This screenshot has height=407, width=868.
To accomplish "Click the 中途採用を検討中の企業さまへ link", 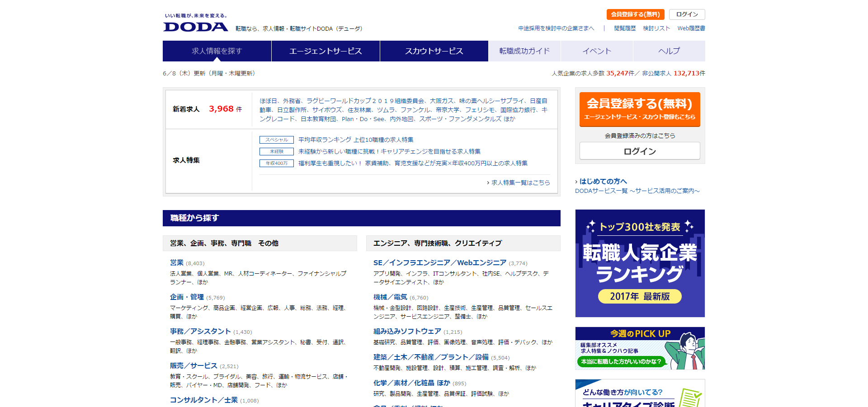I will (556, 28).
